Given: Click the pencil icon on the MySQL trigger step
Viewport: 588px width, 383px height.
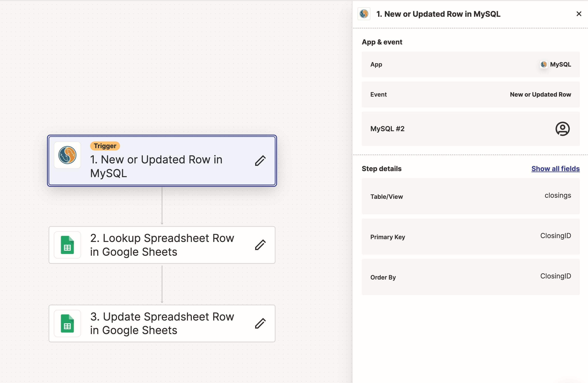Looking at the screenshot, I should [260, 161].
